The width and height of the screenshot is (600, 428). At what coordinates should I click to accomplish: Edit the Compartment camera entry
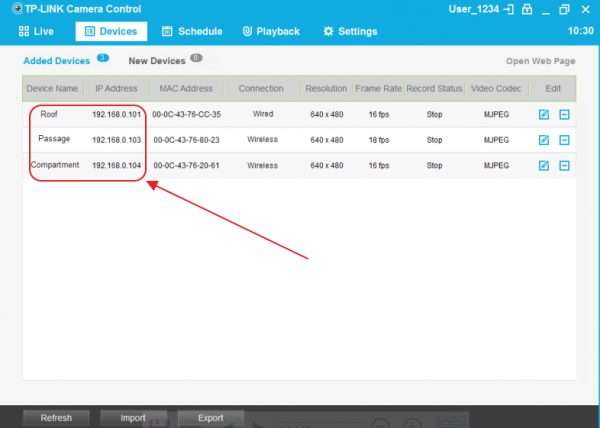(544, 166)
